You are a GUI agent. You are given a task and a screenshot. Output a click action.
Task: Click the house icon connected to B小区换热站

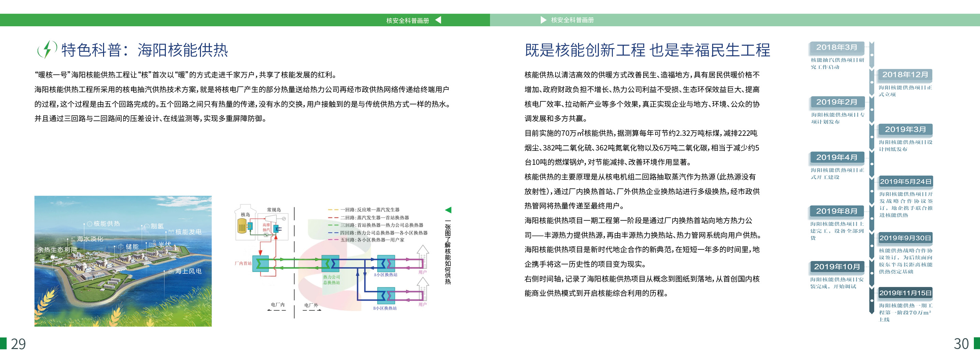pos(423,289)
